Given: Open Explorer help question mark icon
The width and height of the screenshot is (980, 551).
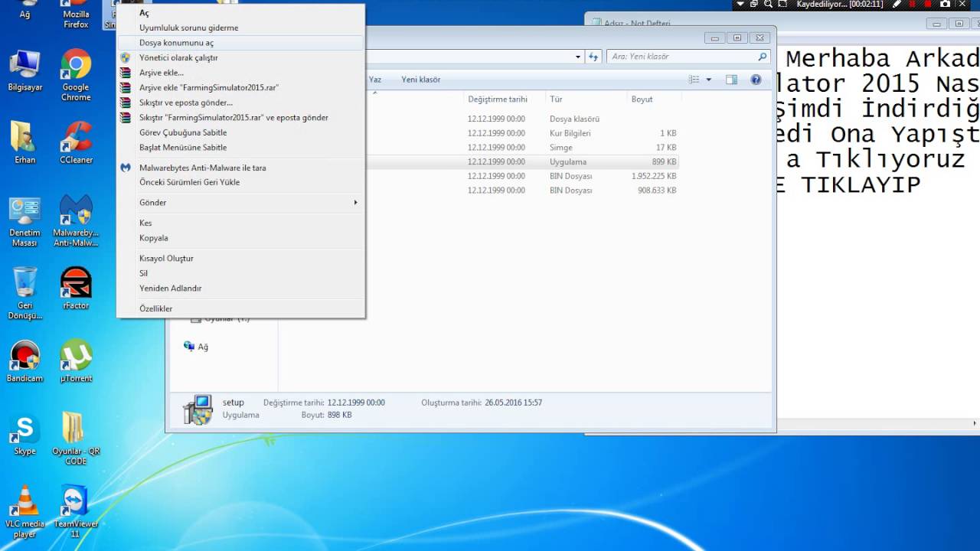Looking at the screenshot, I should point(756,80).
